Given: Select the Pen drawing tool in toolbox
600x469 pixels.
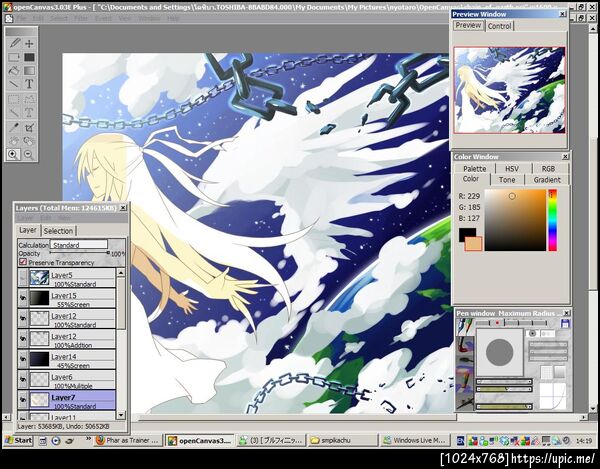Looking at the screenshot, I should click(x=14, y=43).
